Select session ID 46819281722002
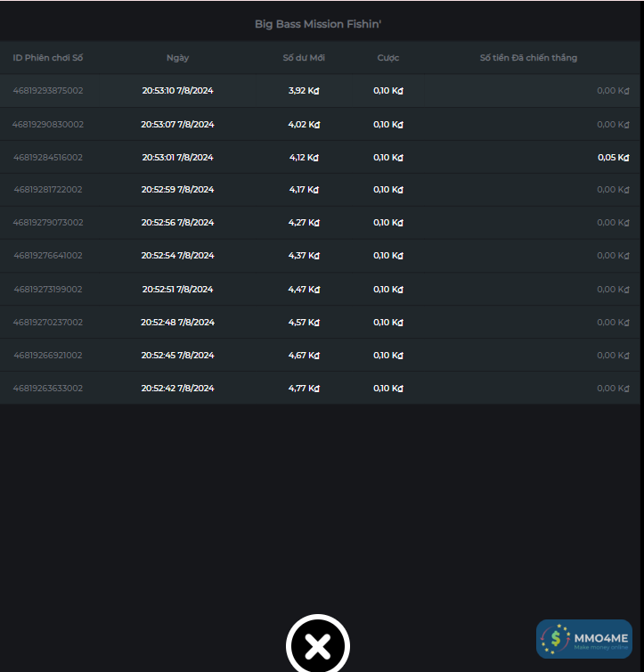The width and height of the screenshot is (644, 672). pyautogui.click(x=48, y=190)
